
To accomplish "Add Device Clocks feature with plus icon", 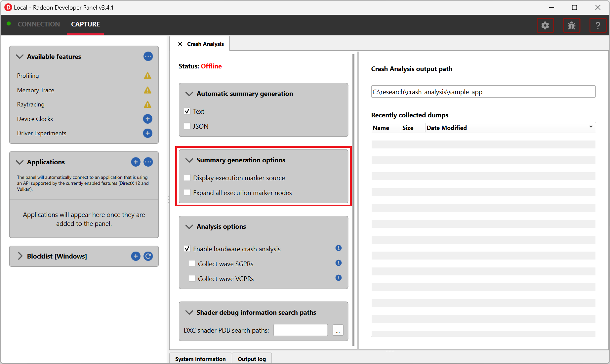I will [x=147, y=119].
